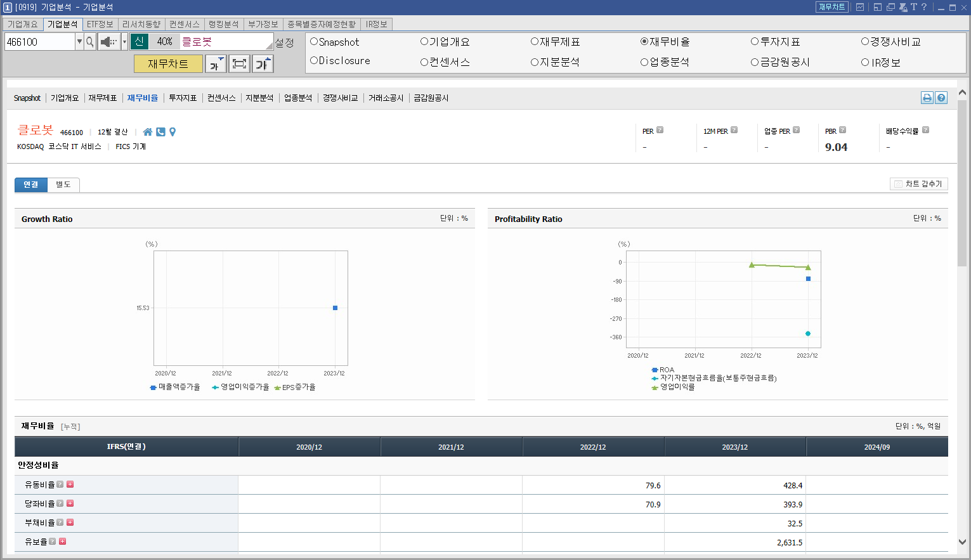
Task: Select the 기업개요 radio button
Action: [424, 41]
